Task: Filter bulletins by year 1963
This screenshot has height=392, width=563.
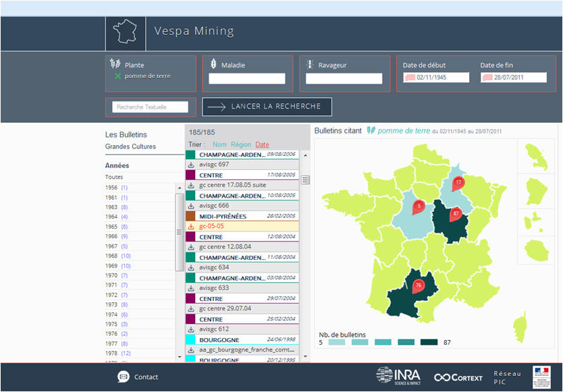Action: (x=116, y=207)
